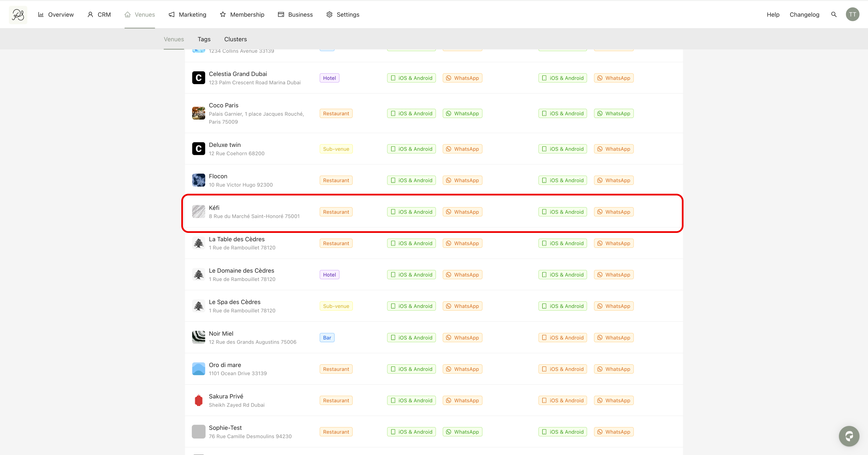Image resolution: width=868 pixels, height=455 pixels.
Task: Open the Changelog link
Action: (x=804, y=14)
